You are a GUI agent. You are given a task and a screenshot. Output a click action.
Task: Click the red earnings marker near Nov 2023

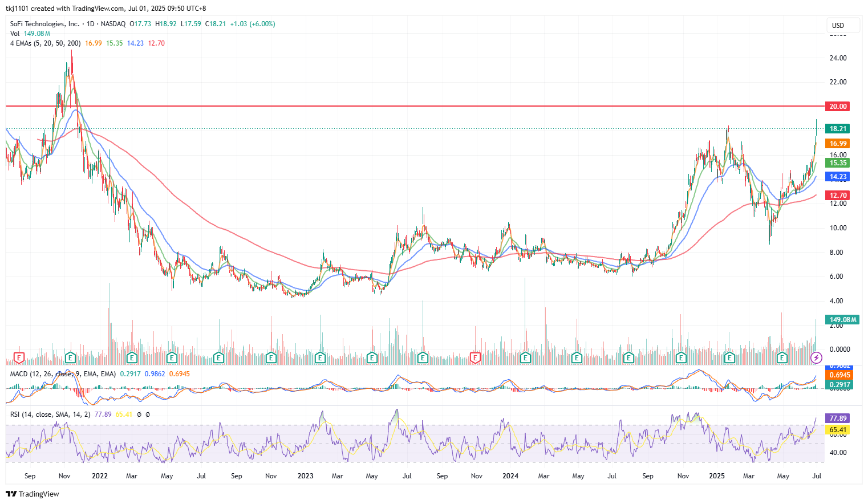click(475, 357)
